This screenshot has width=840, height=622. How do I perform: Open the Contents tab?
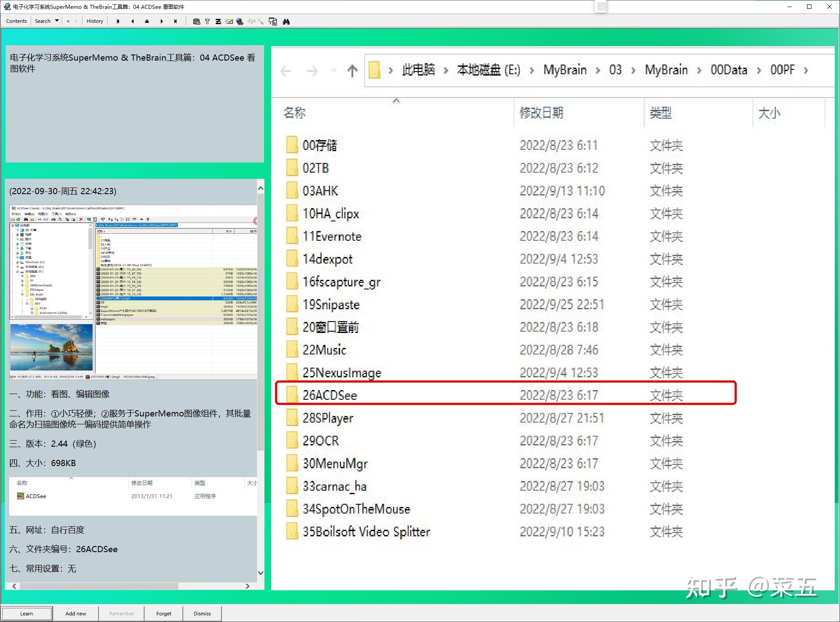coord(17,21)
